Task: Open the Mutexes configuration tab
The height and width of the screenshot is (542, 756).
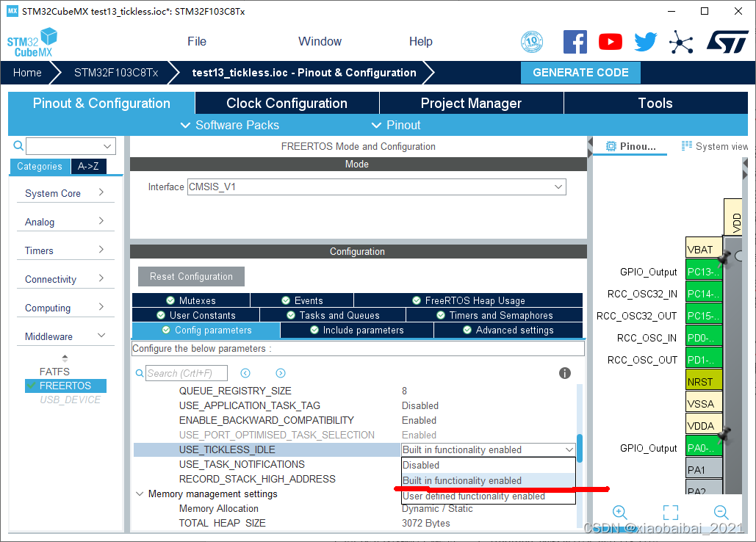Action: (191, 300)
